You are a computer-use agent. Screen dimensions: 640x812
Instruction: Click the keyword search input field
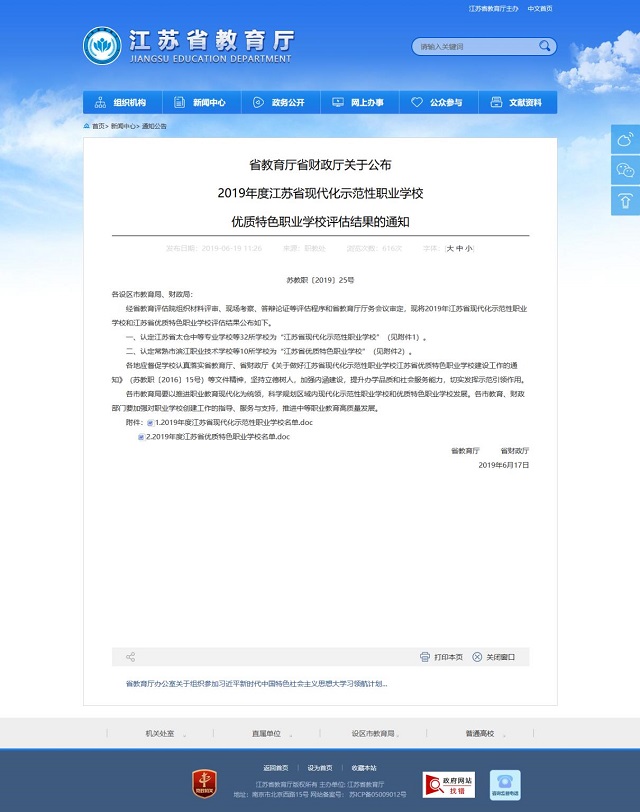coord(476,47)
